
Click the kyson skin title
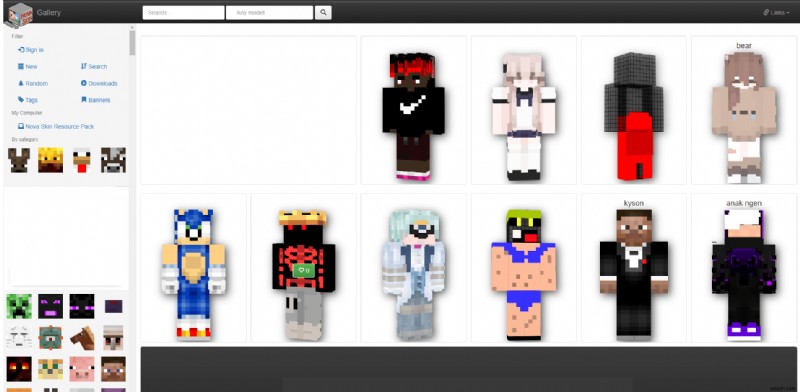click(x=634, y=203)
